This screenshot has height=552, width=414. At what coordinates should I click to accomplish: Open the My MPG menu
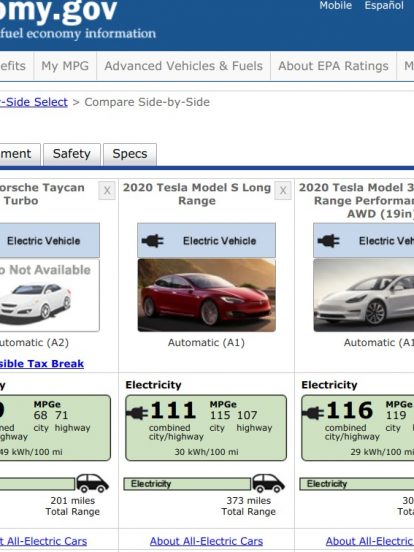(65, 66)
